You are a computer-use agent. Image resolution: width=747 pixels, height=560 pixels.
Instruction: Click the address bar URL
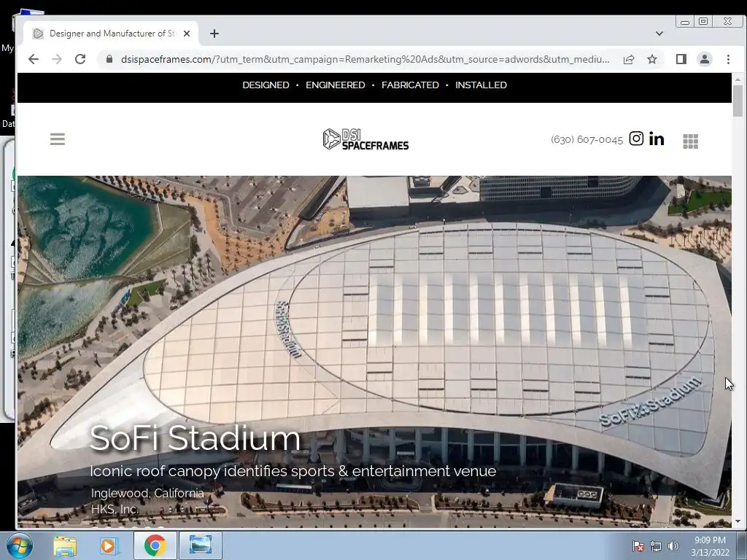coord(365,59)
